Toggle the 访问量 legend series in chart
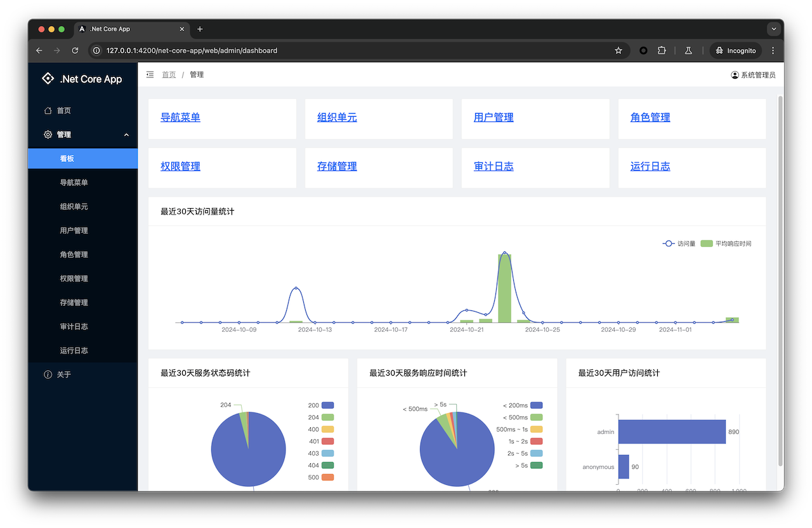Screen dimensions: 812x528 pyautogui.click(x=679, y=244)
